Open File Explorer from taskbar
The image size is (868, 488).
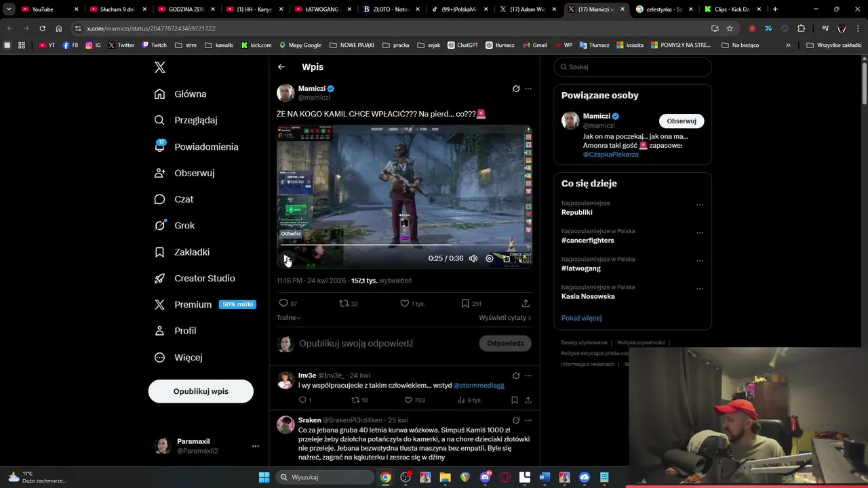click(x=445, y=477)
